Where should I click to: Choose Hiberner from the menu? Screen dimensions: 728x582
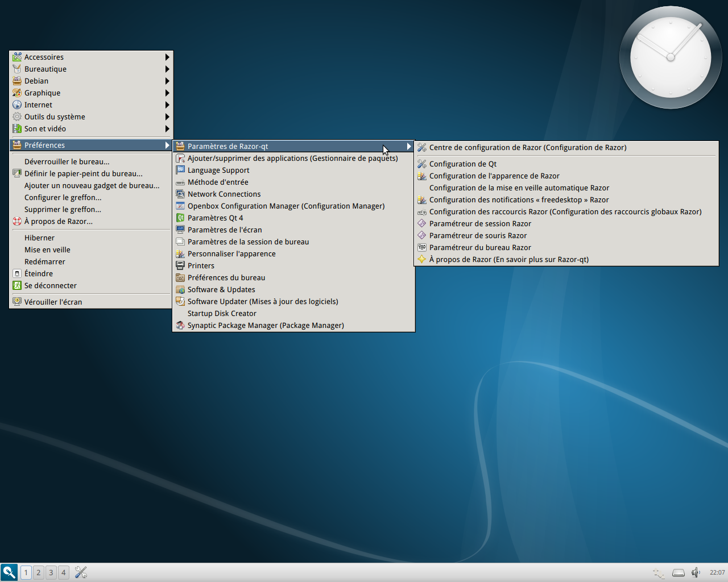click(91, 238)
